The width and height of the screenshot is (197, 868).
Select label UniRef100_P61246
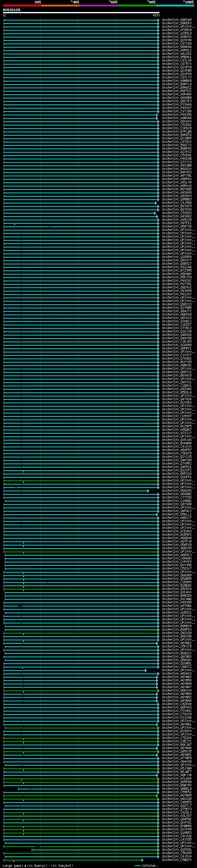tap(177, 267)
